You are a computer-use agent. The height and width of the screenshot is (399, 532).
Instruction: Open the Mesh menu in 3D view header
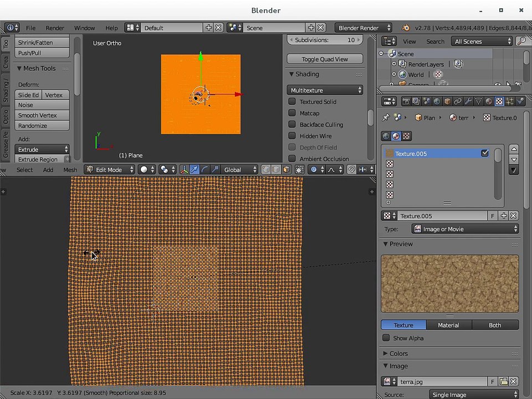[70, 170]
